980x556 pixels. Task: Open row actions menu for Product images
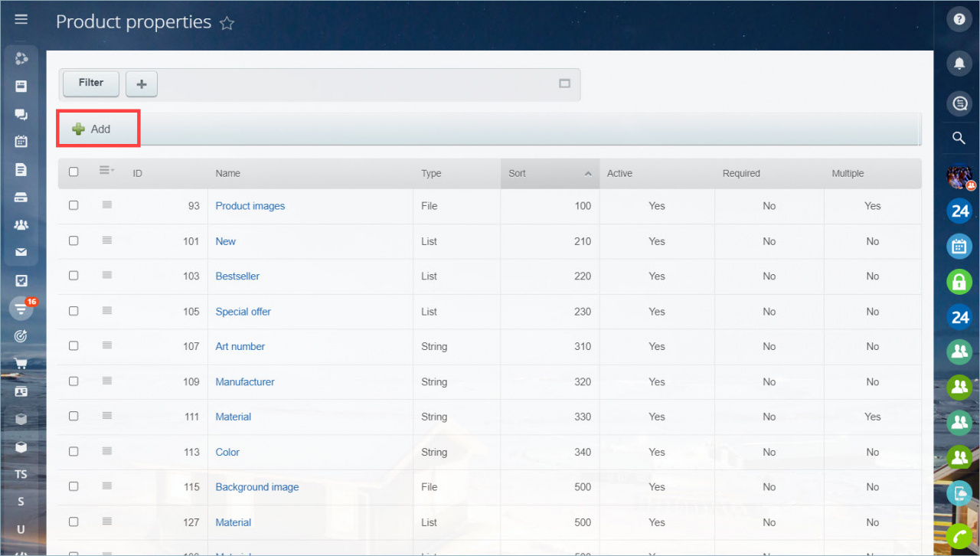click(107, 205)
